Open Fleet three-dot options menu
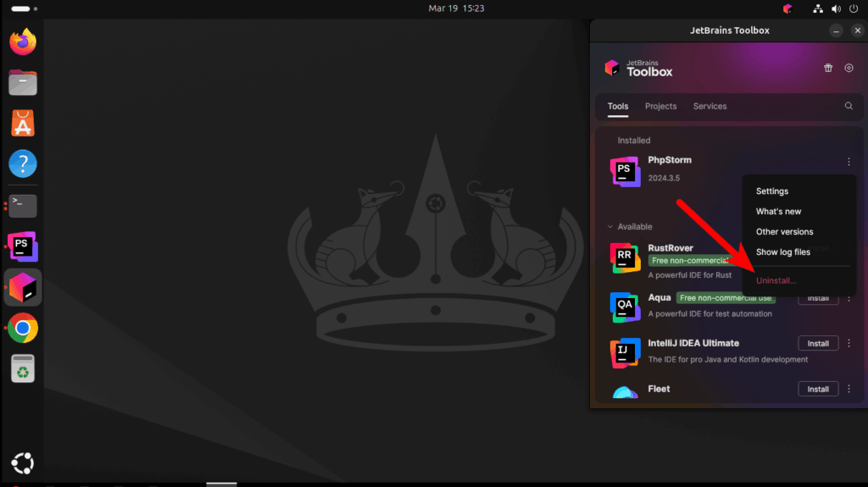Screen dimensions: 868x487 click(x=849, y=389)
